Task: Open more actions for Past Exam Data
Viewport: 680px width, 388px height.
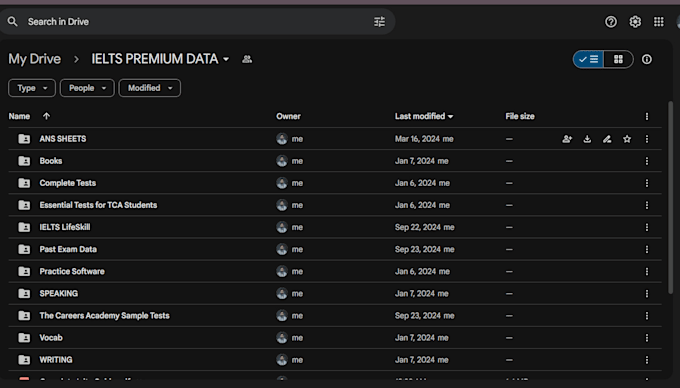Action: [647, 249]
